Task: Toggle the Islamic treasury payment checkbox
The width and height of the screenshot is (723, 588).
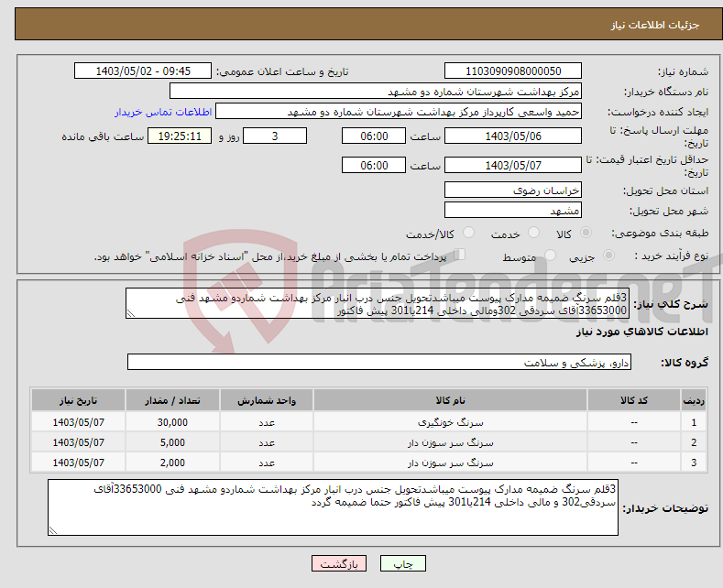Action: tap(460, 255)
